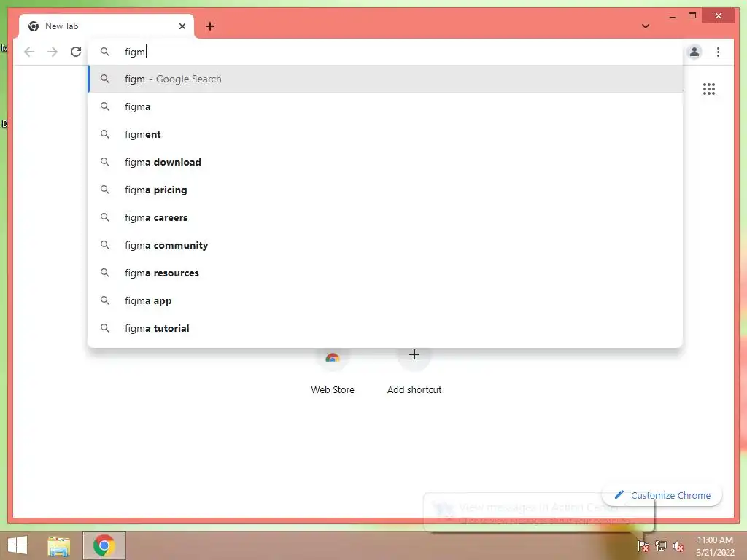Click the muted volume tray icon
This screenshot has height=560, width=747.
coord(678,546)
